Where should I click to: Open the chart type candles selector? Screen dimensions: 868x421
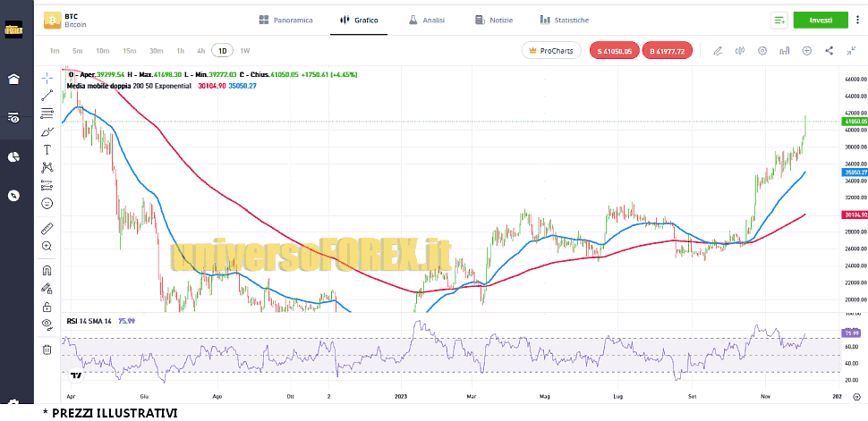tap(740, 52)
